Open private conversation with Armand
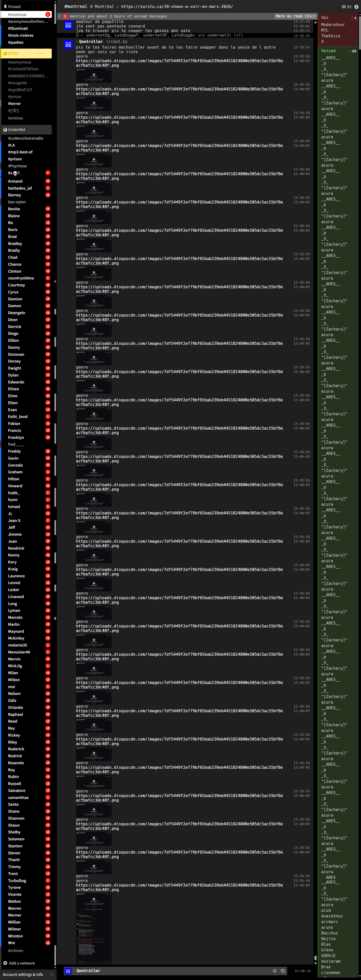 [x=15, y=181]
